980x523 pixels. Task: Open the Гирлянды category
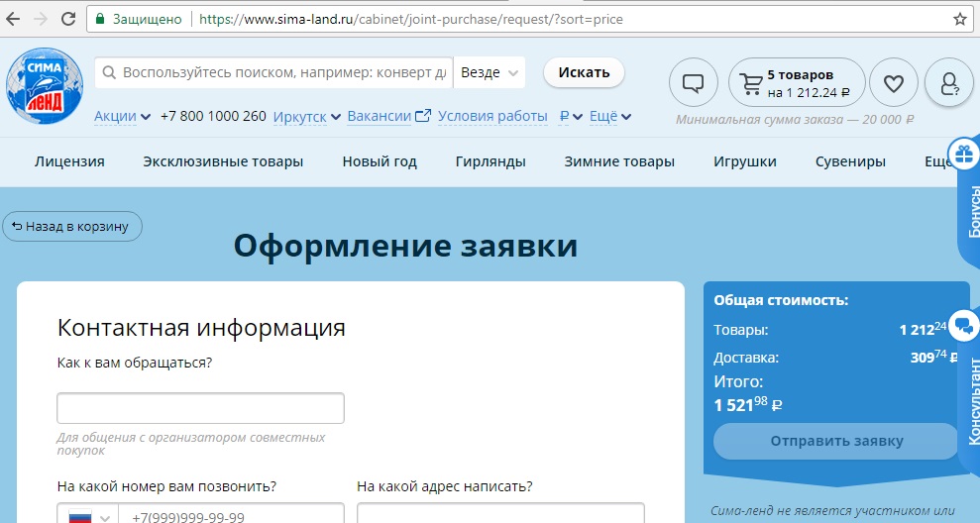(x=490, y=161)
